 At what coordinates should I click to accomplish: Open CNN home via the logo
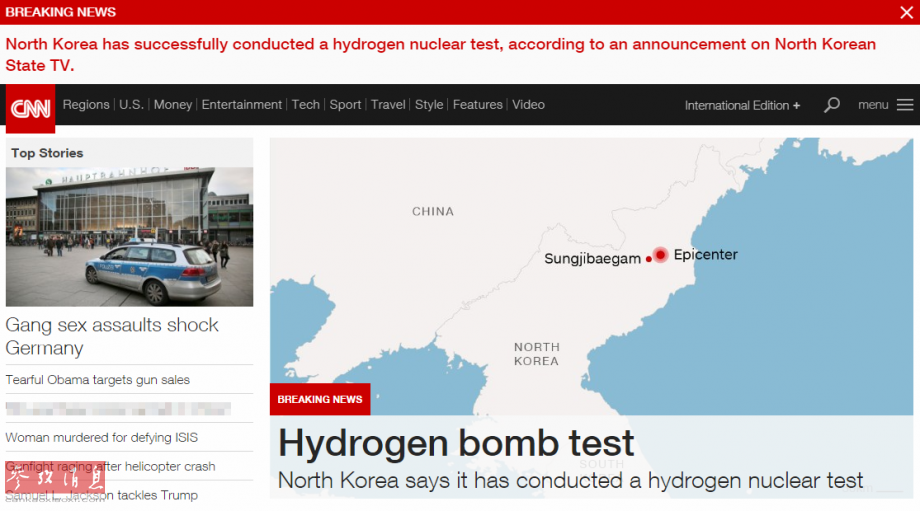tap(31, 109)
